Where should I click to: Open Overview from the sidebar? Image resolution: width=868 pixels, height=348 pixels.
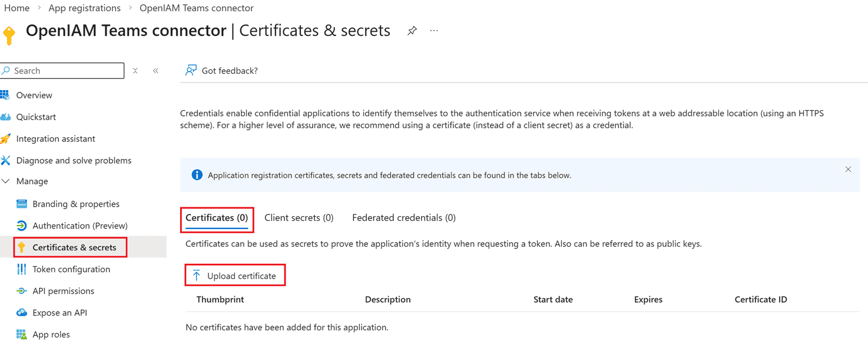pos(34,95)
